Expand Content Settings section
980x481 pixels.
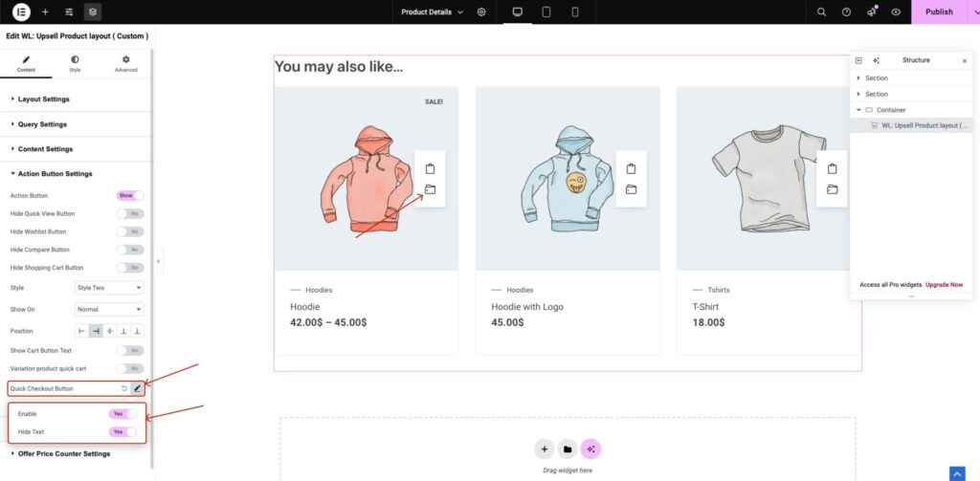point(76,149)
